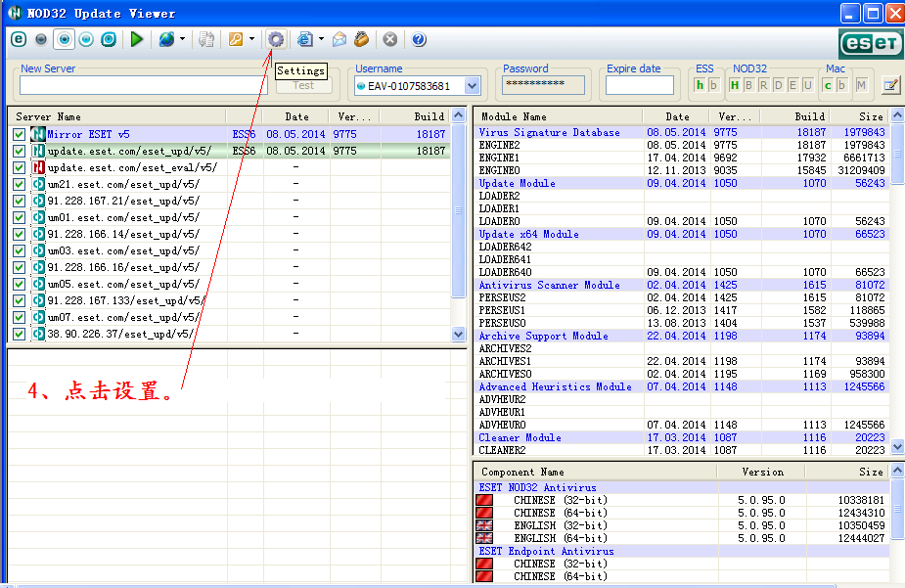Toggle the um03.eset.com server checkbox
Screen dimensions: 905x588
click(19, 251)
